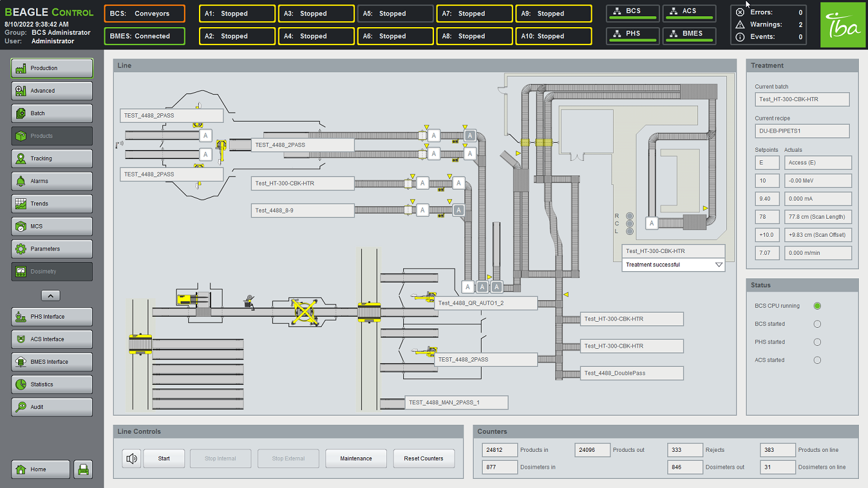The width and height of the screenshot is (868, 488).
Task: Click the BCS started status indicator
Action: pyautogui.click(x=817, y=324)
